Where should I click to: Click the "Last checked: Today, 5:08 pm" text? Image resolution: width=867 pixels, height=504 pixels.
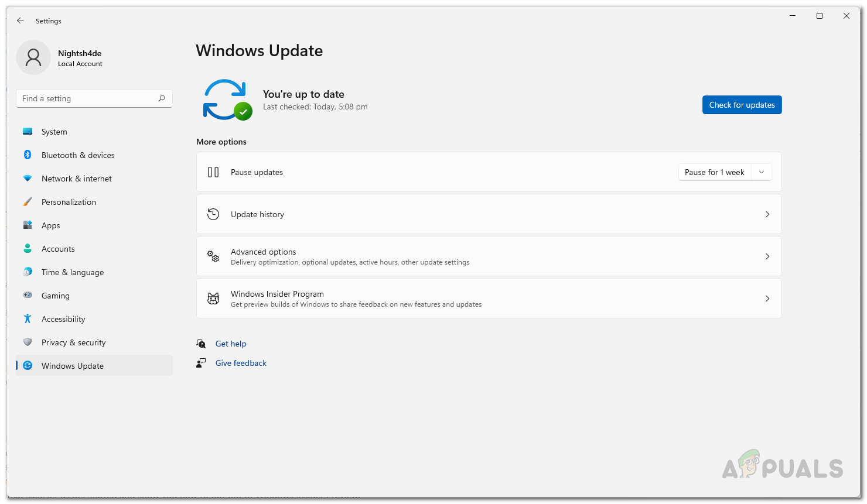click(315, 107)
